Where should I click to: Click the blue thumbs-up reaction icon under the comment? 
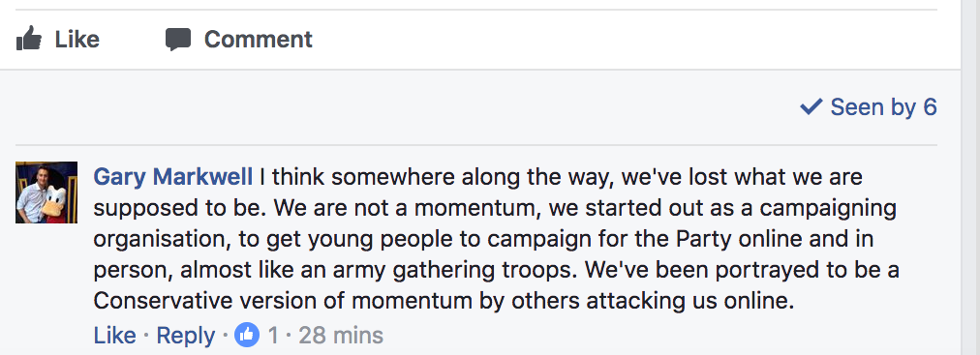(x=247, y=336)
